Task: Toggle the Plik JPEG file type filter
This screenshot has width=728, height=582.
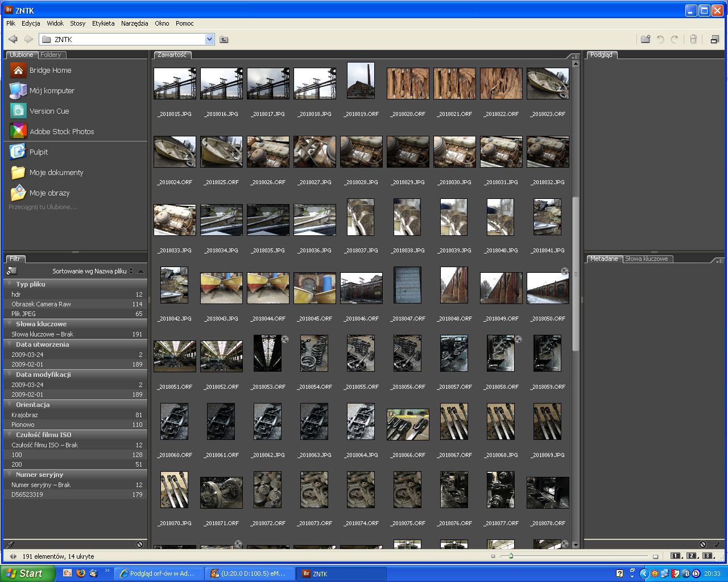Action: coord(24,314)
